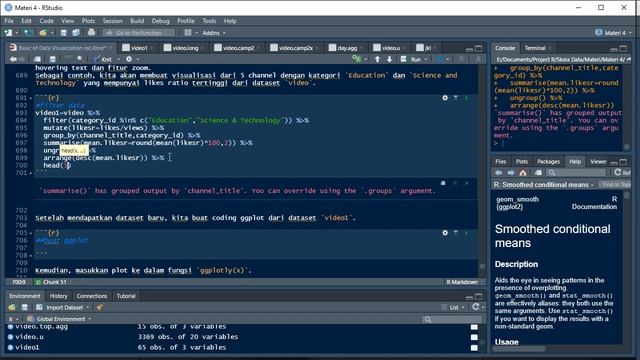Click the Environment search field
The height and width of the screenshot is (360, 640).
coord(452,319)
